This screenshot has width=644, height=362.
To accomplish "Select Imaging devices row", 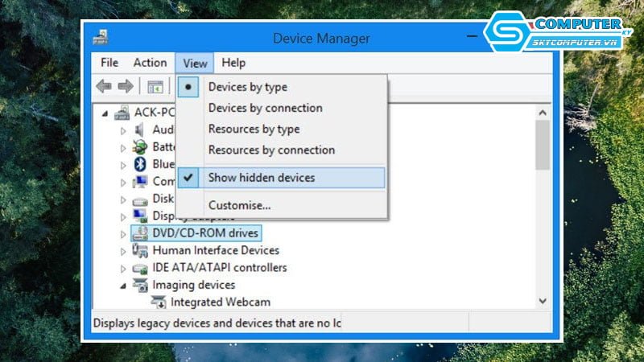I will pos(193,285).
